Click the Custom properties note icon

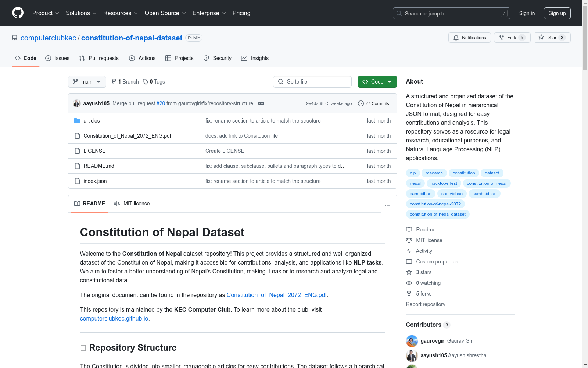click(x=409, y=262)
